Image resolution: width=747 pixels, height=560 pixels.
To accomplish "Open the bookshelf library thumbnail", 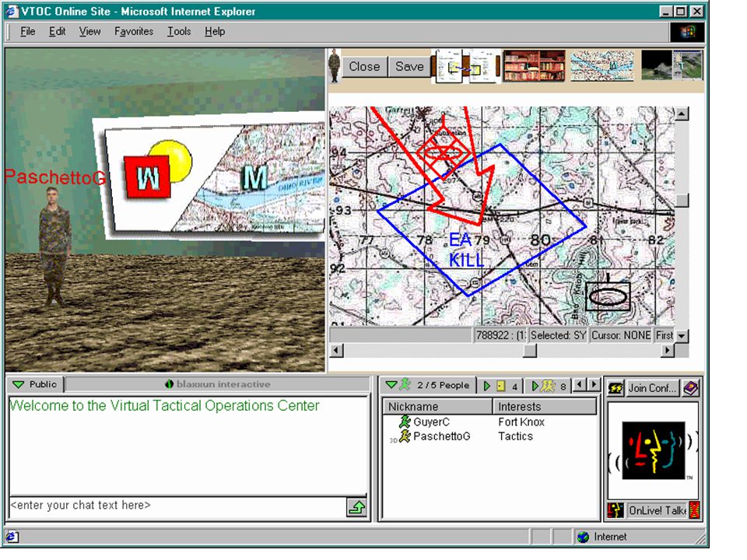I will 534,65.
